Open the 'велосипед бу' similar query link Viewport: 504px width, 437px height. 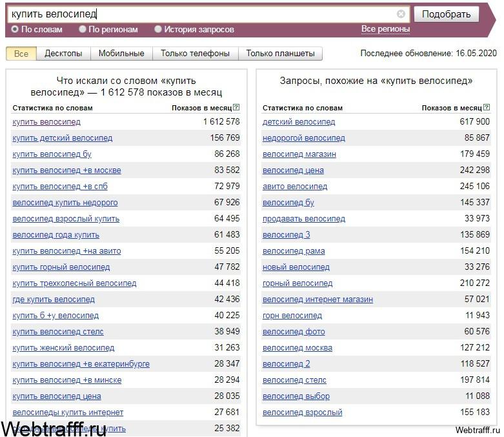pyautogui.click(x=288, y=203)
